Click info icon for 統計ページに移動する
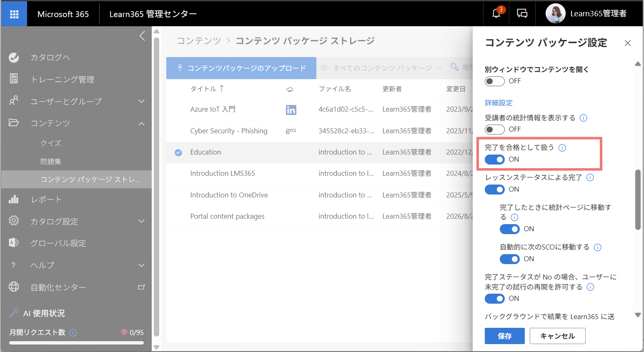The height and width of the screenshot is (352, 644). pyautogui.click(x=514, y=217)
